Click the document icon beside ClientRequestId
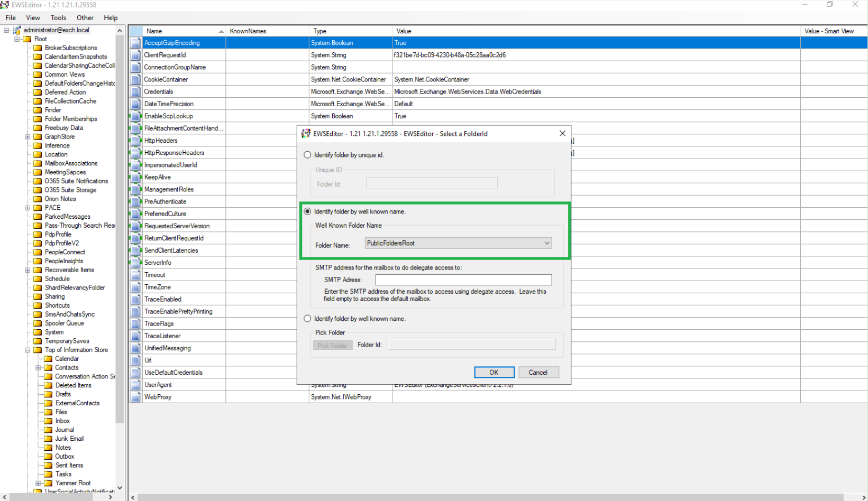Screen dimensions: 868x501 (136, 55)
